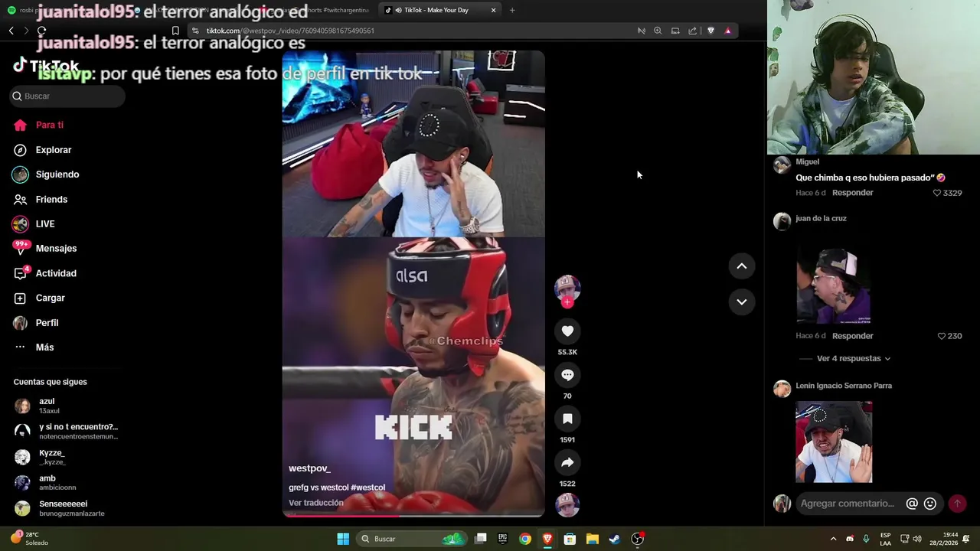Seek on the video progress bar
Image resolution: width=980 pixels, height=551 pixels.
[413, 515]
